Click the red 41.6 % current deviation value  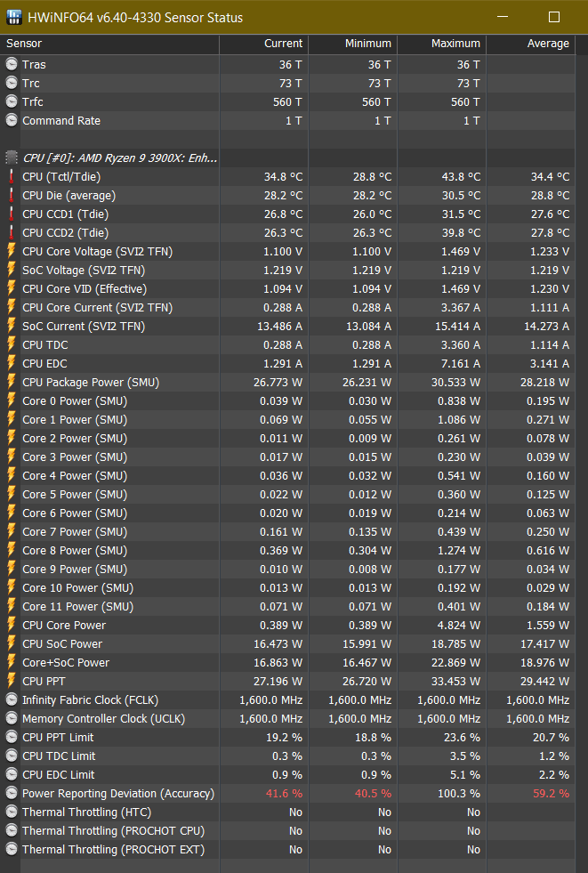point(284,794)
